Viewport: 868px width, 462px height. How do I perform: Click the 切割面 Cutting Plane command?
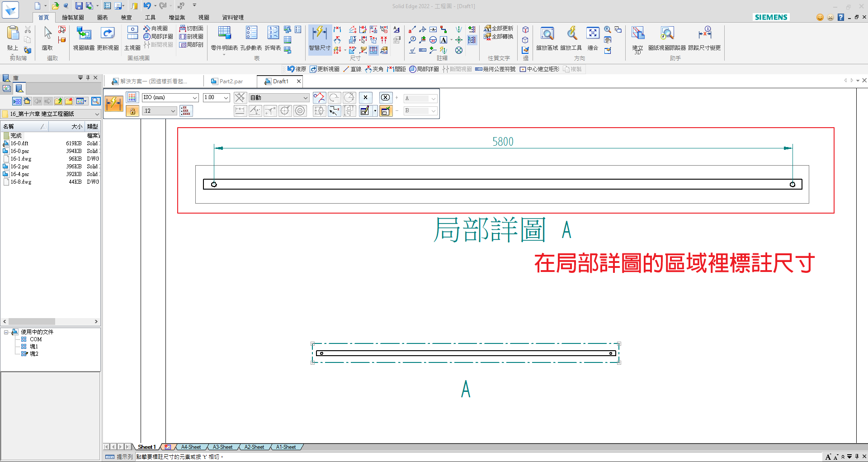click(x=191, y=28)
